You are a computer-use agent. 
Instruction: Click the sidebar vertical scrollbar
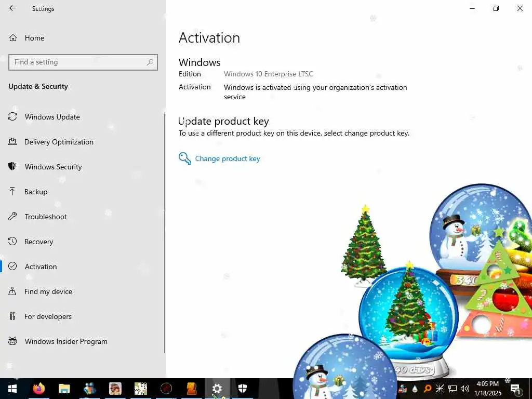click(165, 233)
